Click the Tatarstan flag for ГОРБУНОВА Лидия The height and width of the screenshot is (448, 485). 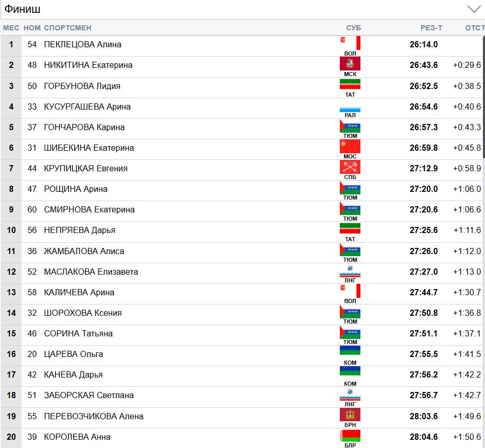click(350, 84)
